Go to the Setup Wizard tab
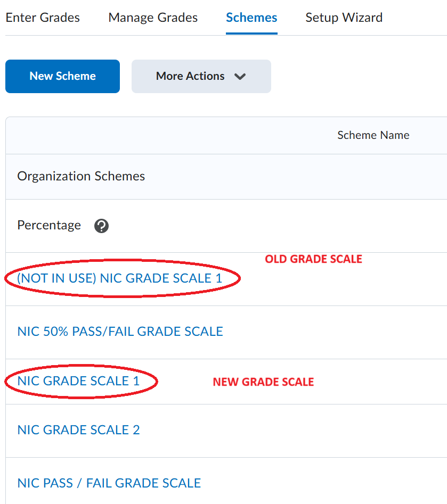This screenshot has height=504, width=447. coord(344,18)
